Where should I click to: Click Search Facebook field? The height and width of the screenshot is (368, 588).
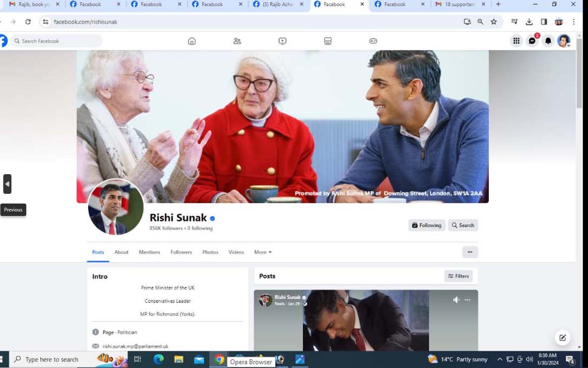[x=56, y=41]
